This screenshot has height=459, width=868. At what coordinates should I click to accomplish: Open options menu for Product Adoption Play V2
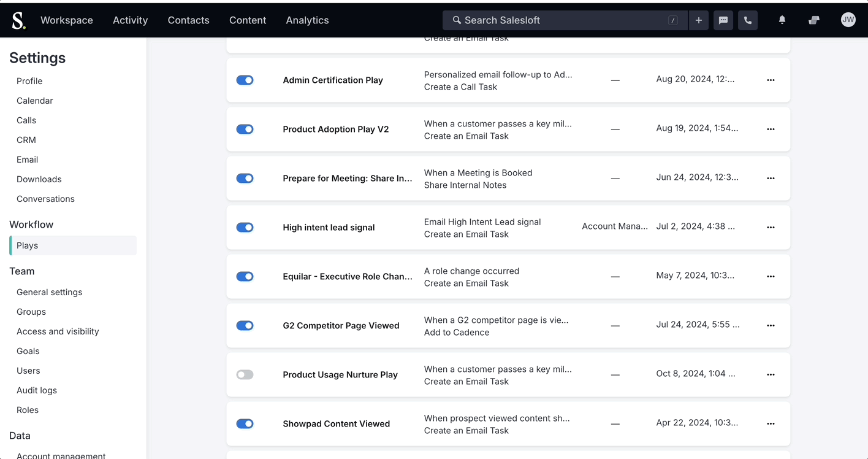pyautogui.click(x=771, y=129)
